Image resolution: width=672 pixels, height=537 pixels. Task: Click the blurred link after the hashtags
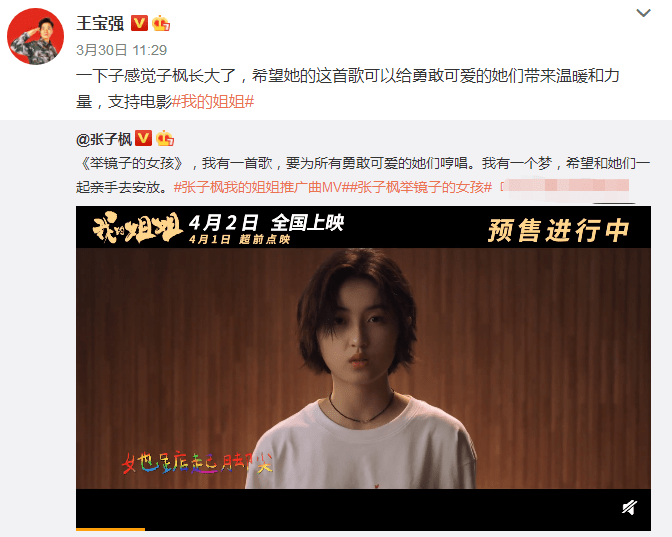(565, 187)
